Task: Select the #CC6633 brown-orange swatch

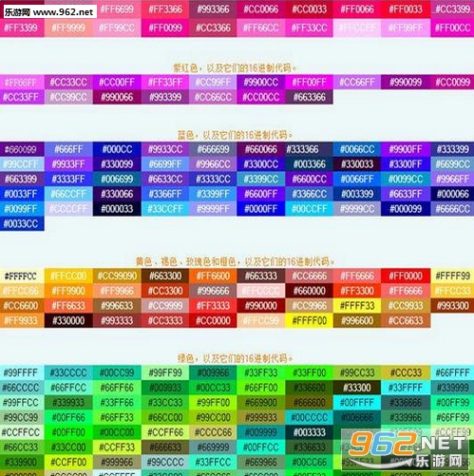Action: click(x=406, y=320)
